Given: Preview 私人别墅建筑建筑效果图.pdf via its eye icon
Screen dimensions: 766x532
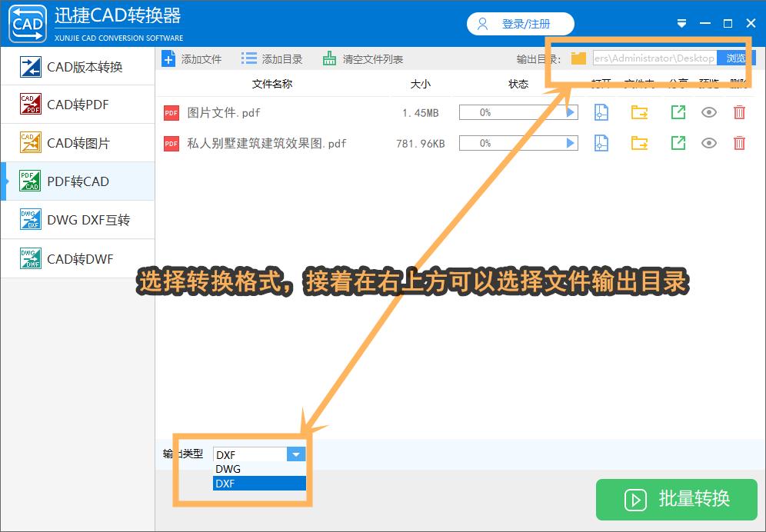Looking at the screenshot, I should pos(708,143).
